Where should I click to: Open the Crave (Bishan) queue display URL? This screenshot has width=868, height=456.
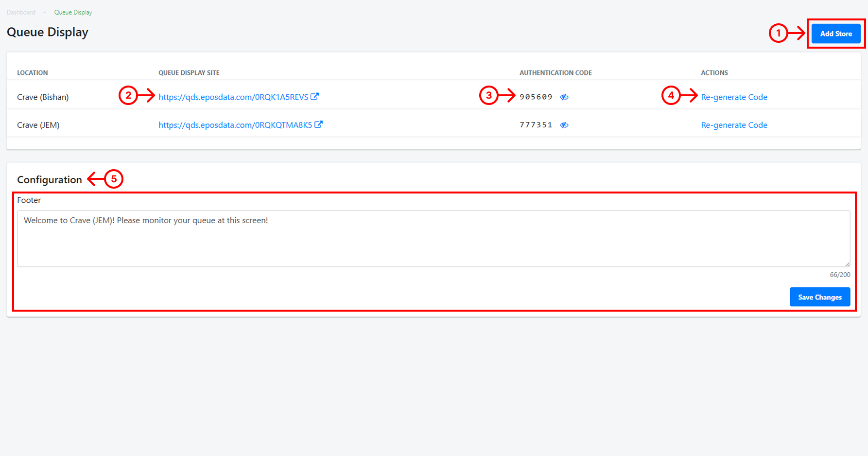pyautogui.click(x=233, y=97)
